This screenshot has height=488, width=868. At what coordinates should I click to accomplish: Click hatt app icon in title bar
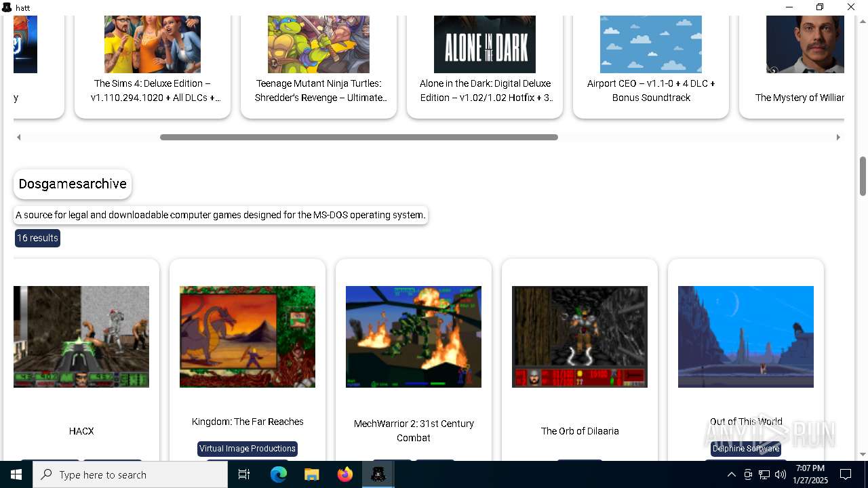(x=7, y=7)
